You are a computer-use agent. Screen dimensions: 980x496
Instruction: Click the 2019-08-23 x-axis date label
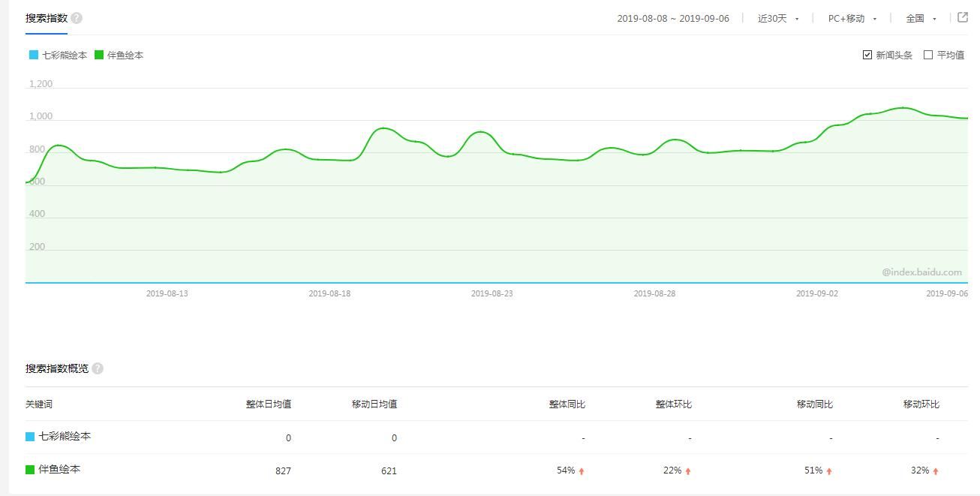pos(492,293)
